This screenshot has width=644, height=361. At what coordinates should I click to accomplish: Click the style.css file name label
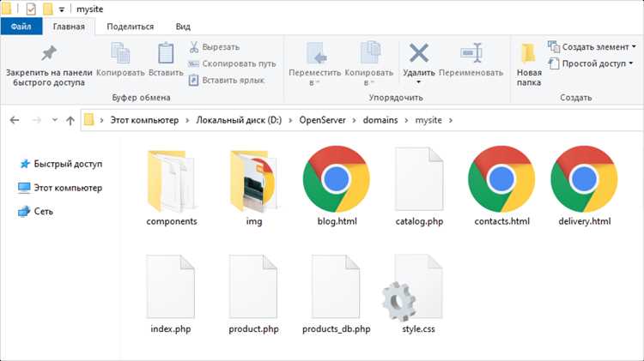click(x=418, y=329)
